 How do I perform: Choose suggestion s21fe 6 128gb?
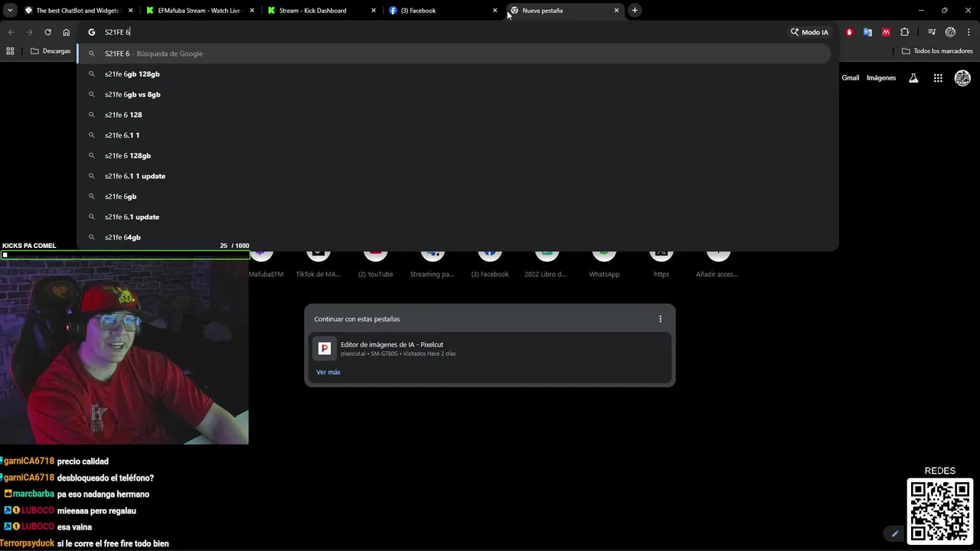coord(454,155)
